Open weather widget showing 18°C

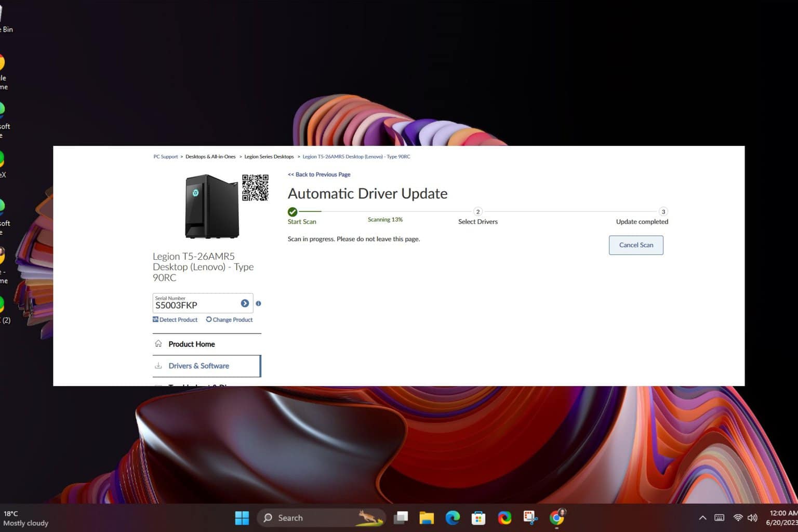(x=26, y=518)
